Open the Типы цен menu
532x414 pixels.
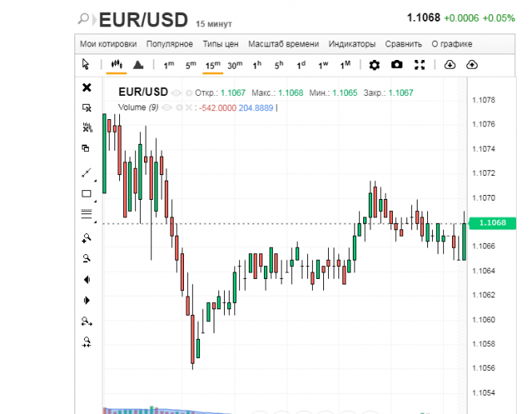(x=221, y=44)
